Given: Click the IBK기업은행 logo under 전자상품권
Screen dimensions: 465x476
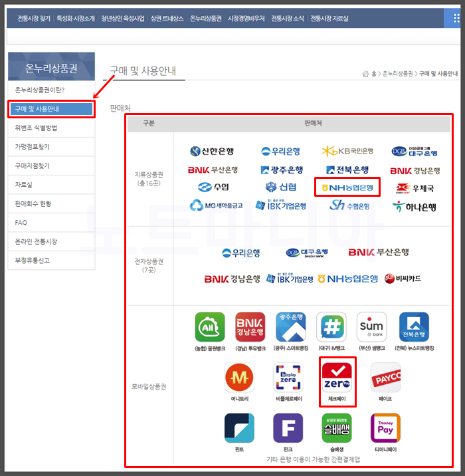Looking at the screenshot, I should [290, 278].
